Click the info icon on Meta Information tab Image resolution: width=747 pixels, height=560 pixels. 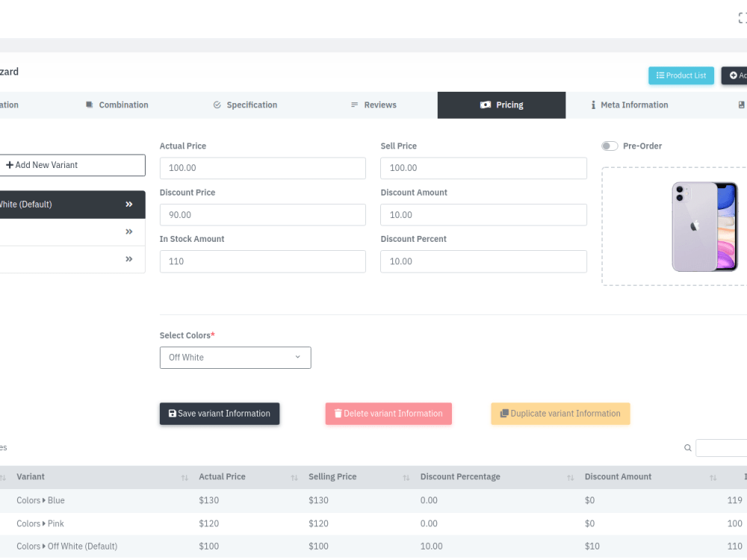[x=594, y=105]
